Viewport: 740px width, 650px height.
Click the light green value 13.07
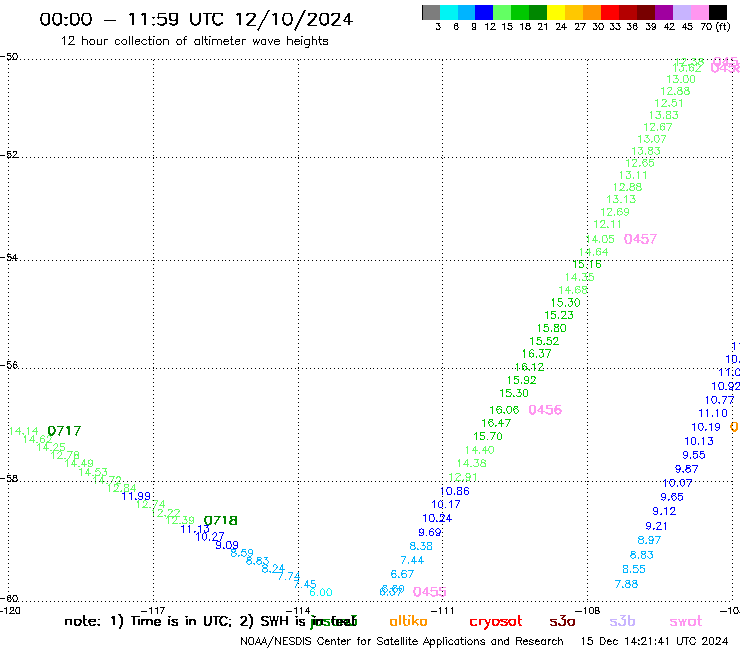[x=652, y=139]
